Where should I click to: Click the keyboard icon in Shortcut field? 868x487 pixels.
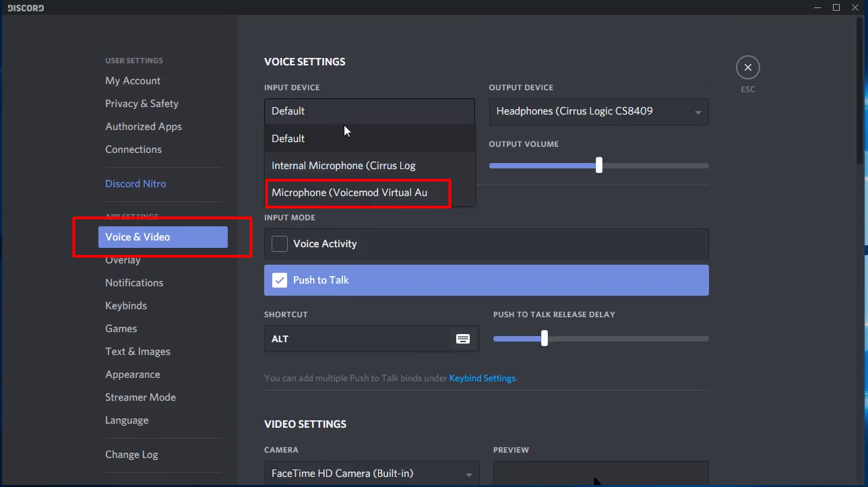[463, 339]
